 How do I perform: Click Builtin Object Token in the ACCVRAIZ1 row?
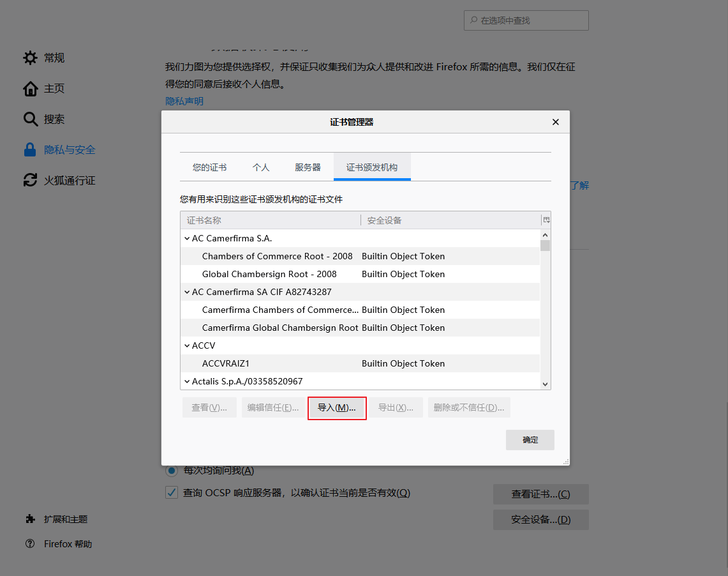click(403, 364)
